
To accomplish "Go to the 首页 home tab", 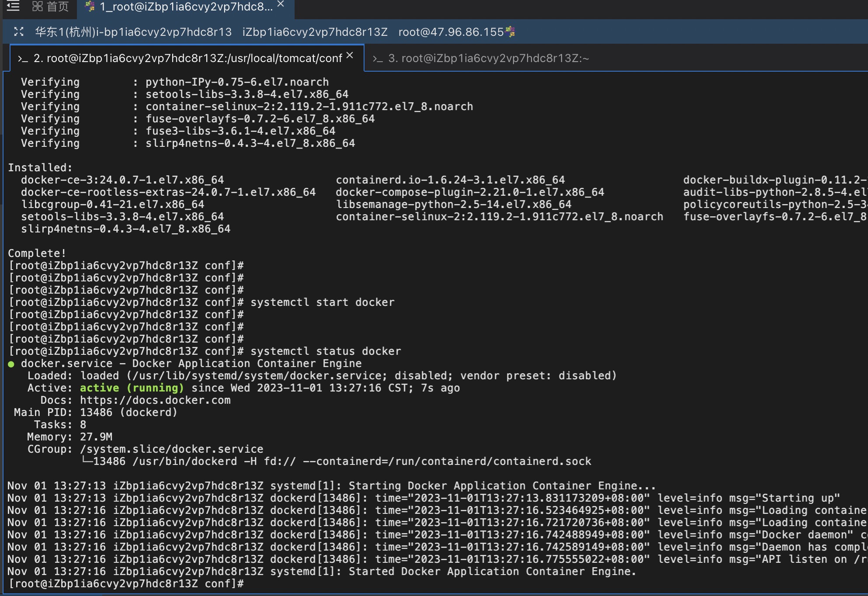I will (58, 7).
